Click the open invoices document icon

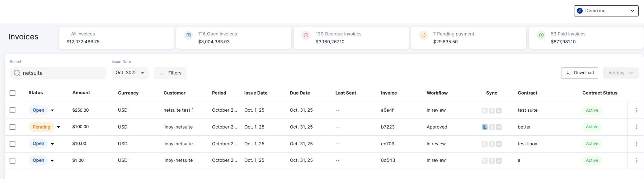click(x=188, y=35)
